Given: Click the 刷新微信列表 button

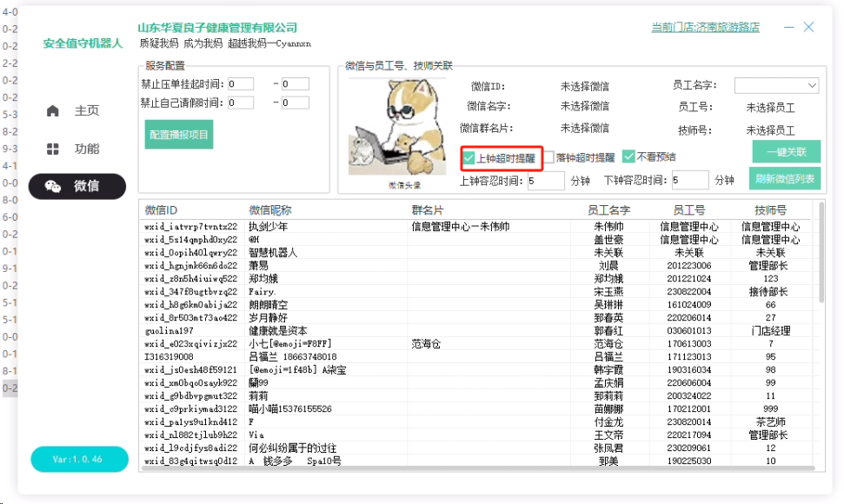Looking at the screenshot, I should [x=784, y=179].
